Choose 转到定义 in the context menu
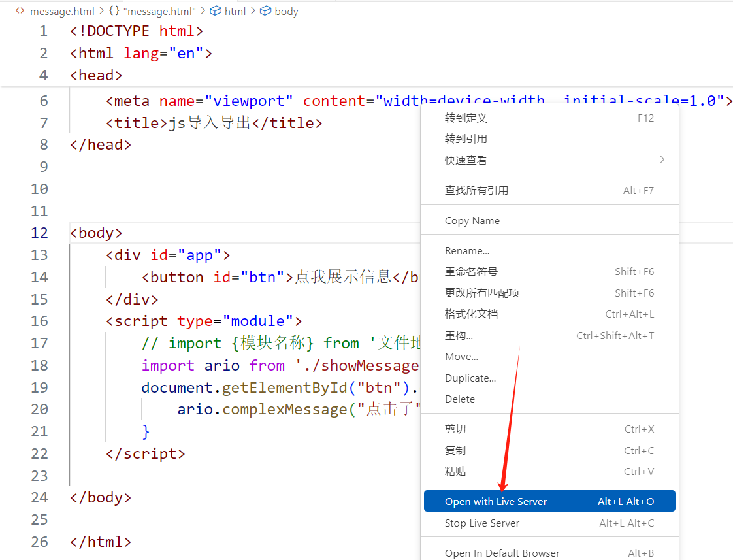This screenshot has width=733, height=560. coord(549,118)
